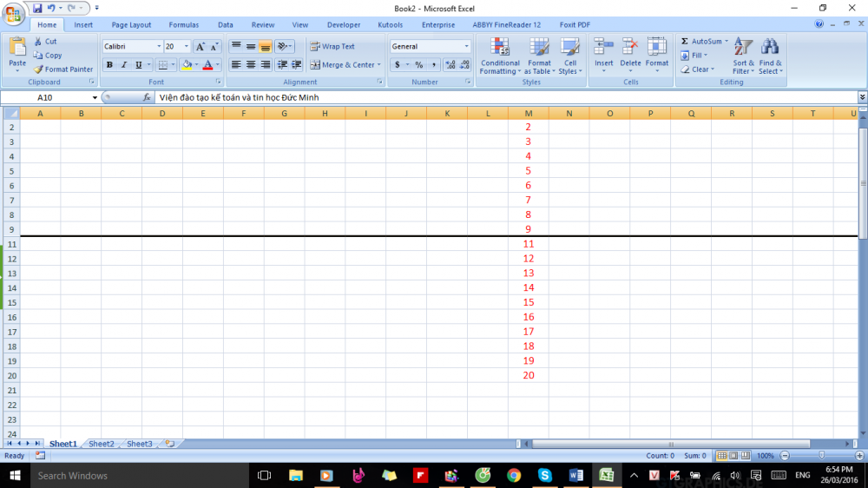Open the Merge & Center dropdown arrow

(379, 65)
